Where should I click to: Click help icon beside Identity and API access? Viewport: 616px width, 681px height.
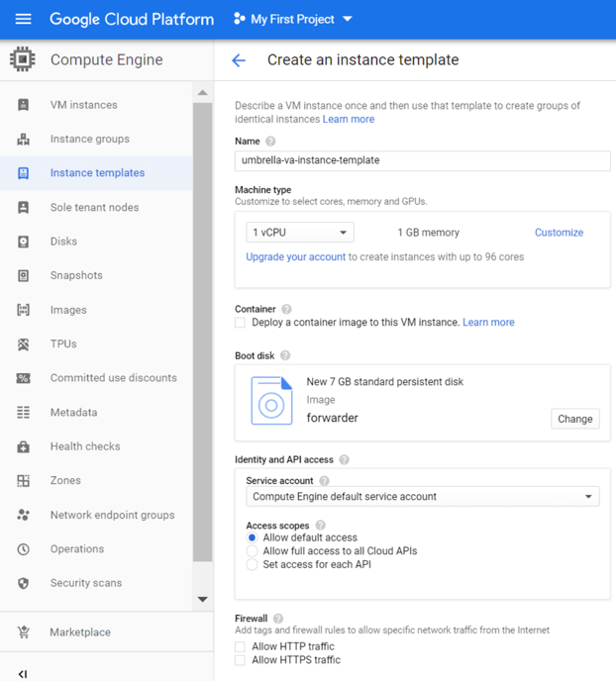tap(344, 459)
